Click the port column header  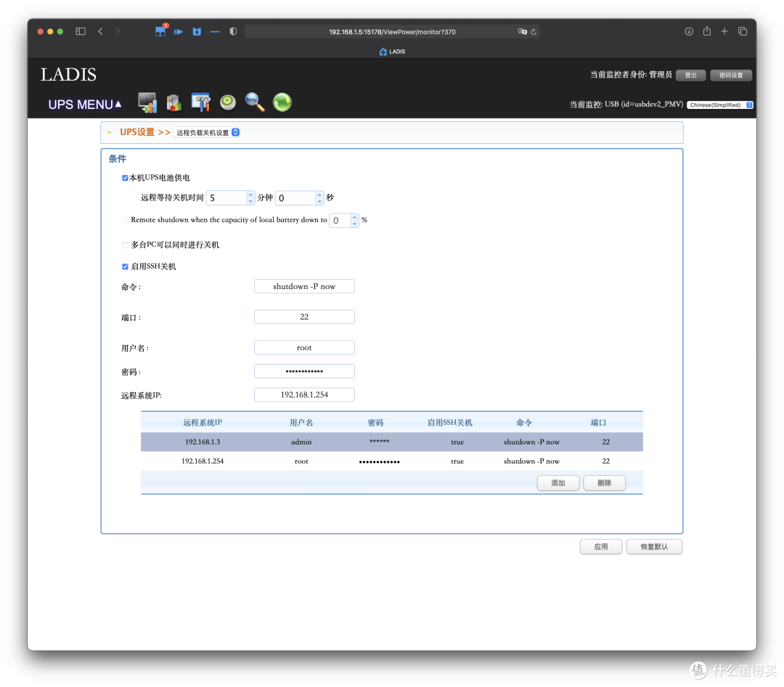pyautogui.click(x=598, y=423)
